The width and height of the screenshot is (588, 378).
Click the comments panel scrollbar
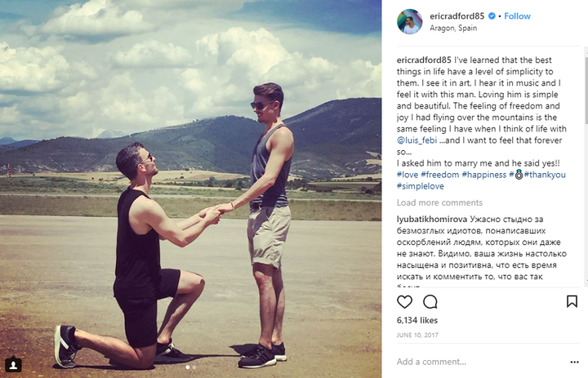point(586,165)
